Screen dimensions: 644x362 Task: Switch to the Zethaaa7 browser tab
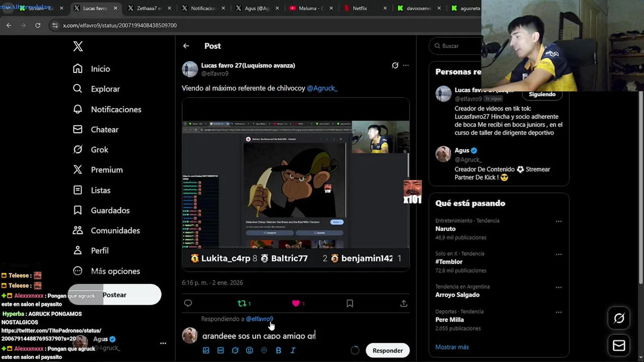149,9
